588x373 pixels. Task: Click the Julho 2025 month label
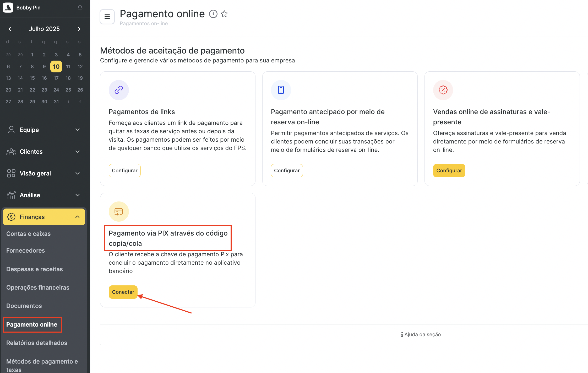(x=44, y=29)
